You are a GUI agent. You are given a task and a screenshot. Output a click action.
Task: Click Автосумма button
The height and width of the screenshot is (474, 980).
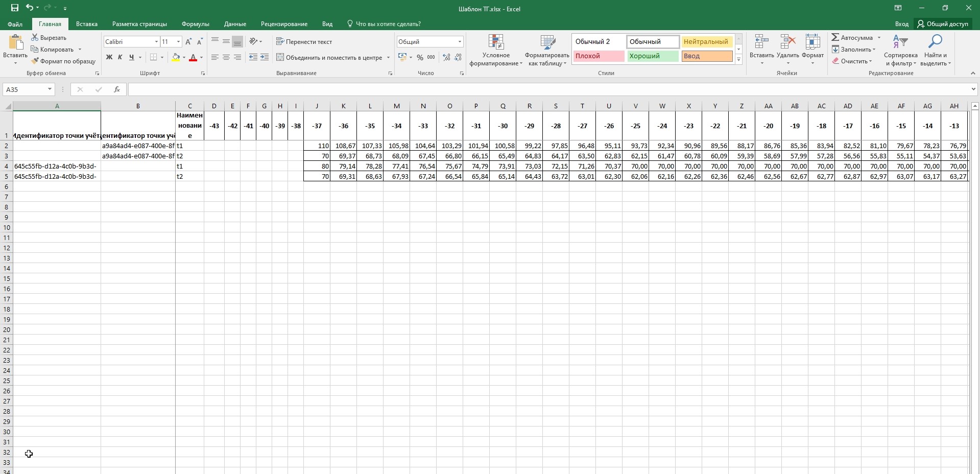coord(852,38)
